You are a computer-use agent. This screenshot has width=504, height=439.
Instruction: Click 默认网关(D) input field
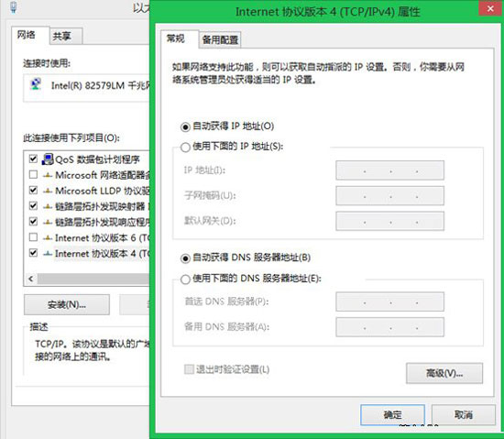tap(389, 221)
